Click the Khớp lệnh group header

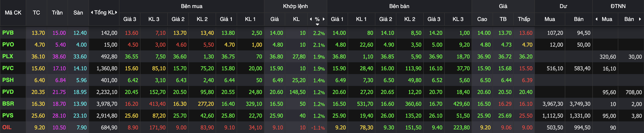tap(295, 6)
